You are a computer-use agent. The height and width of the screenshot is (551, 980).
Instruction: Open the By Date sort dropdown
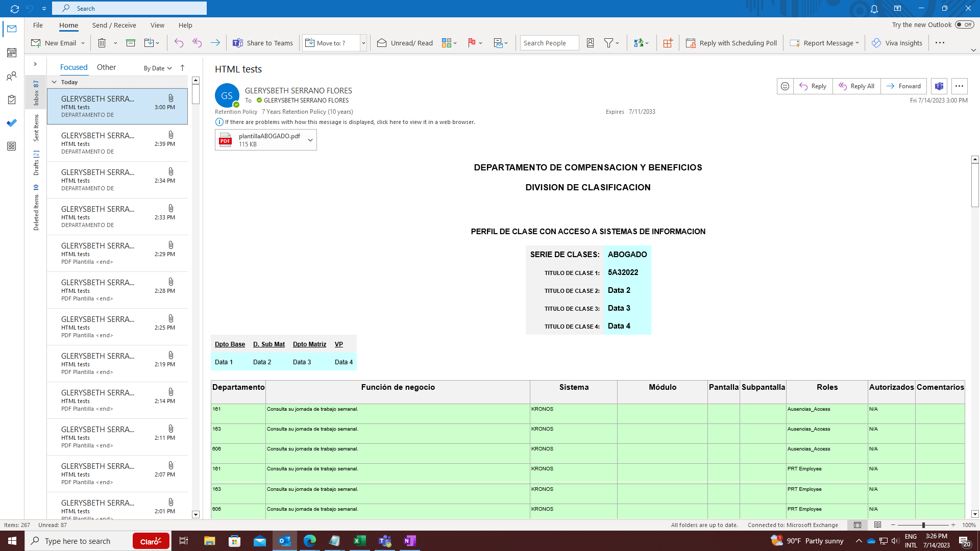point(157,68)
